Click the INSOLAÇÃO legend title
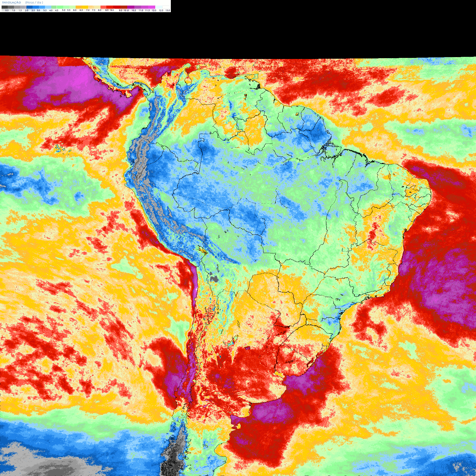Viewport: 476px width, 476px height. (12, 2)
